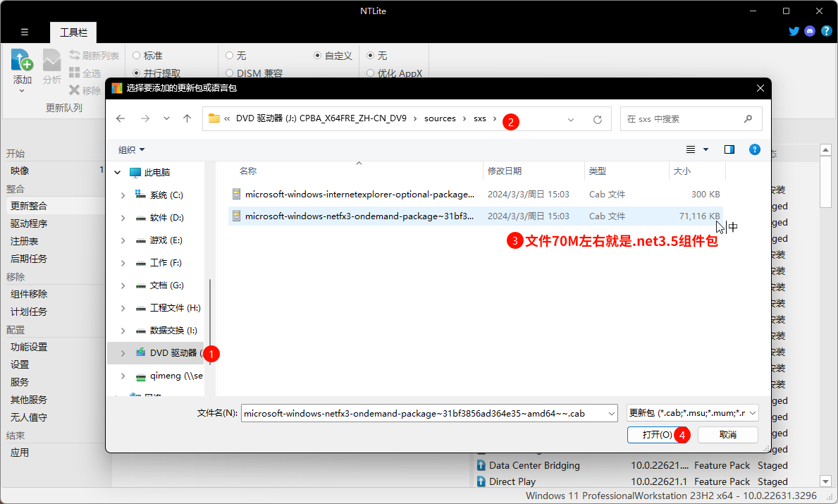Go back in the file dialog
This screenshot has width=838, height=504.
click(121, 118)
